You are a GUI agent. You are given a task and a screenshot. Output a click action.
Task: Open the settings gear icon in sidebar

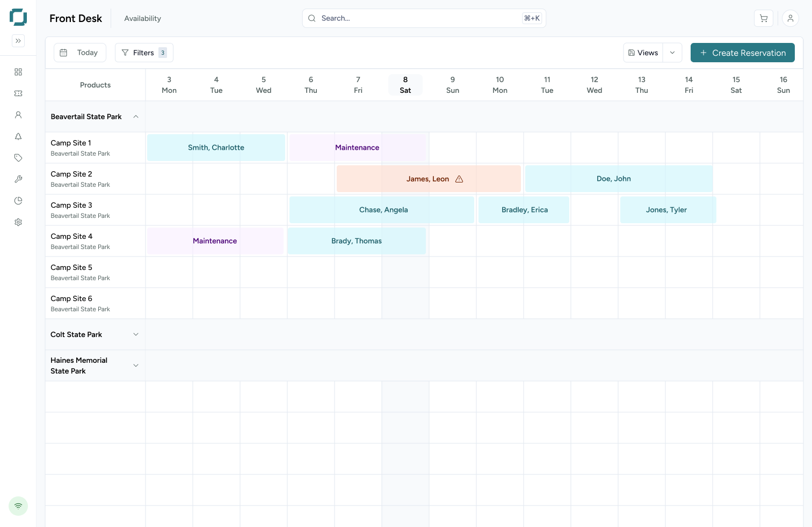point(18,222)
